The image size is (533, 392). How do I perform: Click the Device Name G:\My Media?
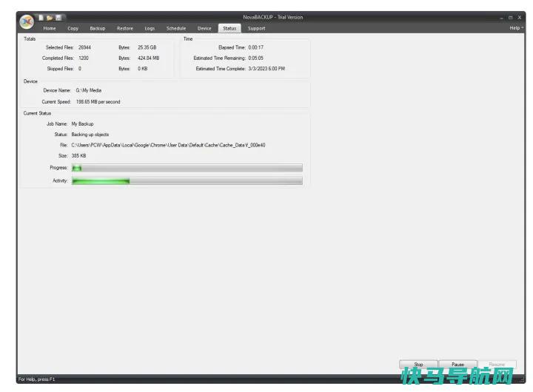click(89, 90)
